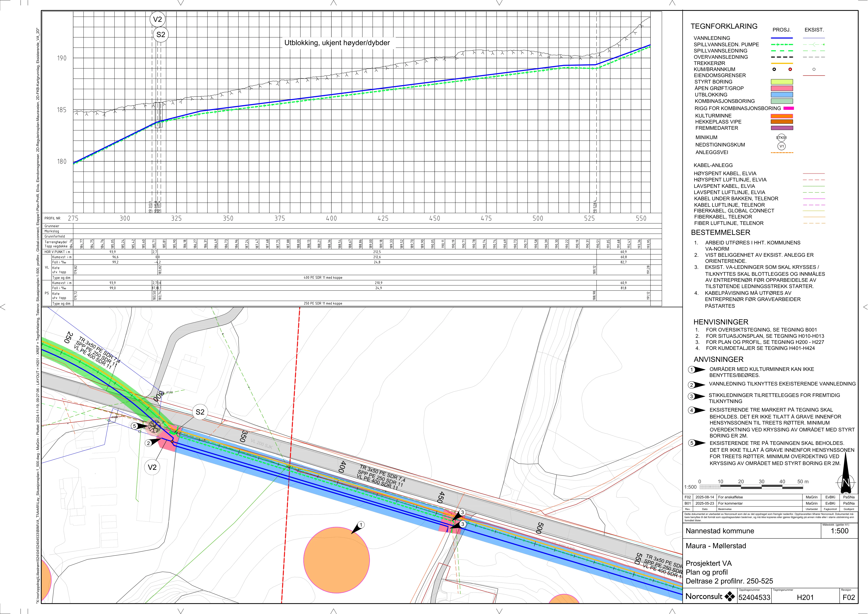Click the S2 manhole bubble above the profile
868x614 pixels.
pyautogui.click(x=161, y=34)
